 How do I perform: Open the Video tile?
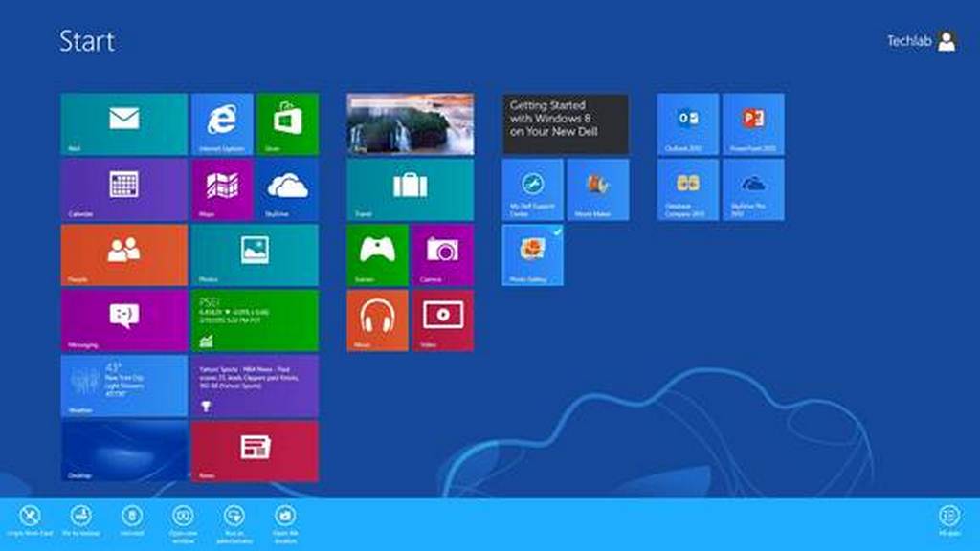pos(442,320)
